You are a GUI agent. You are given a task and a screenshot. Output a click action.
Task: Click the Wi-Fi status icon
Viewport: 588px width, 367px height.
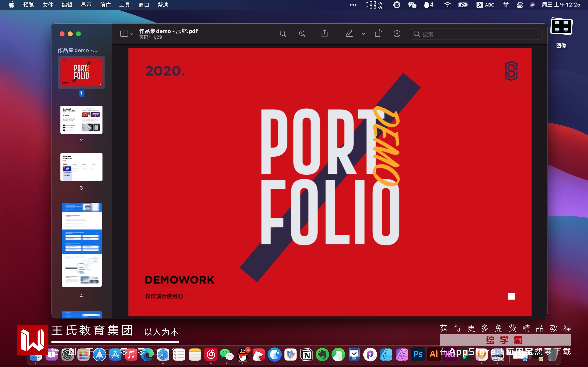pyautogui.click(x=447, y=5)
